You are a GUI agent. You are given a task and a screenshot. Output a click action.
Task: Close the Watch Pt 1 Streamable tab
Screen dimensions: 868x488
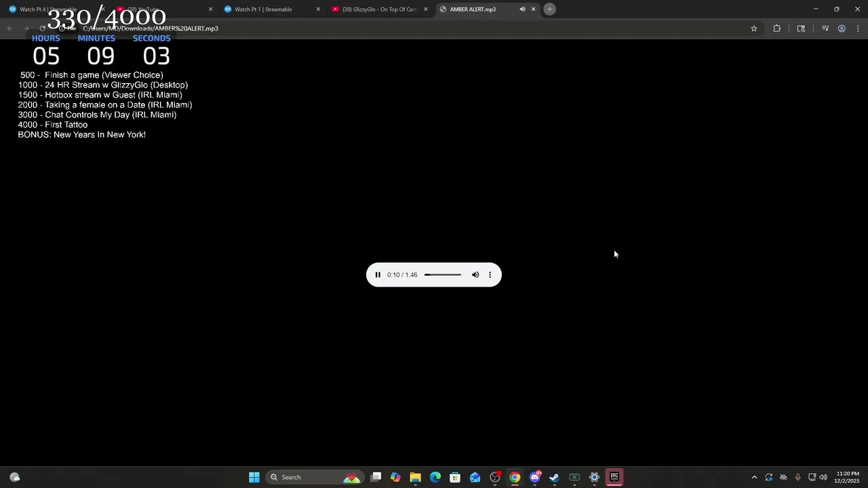[318, 9]
